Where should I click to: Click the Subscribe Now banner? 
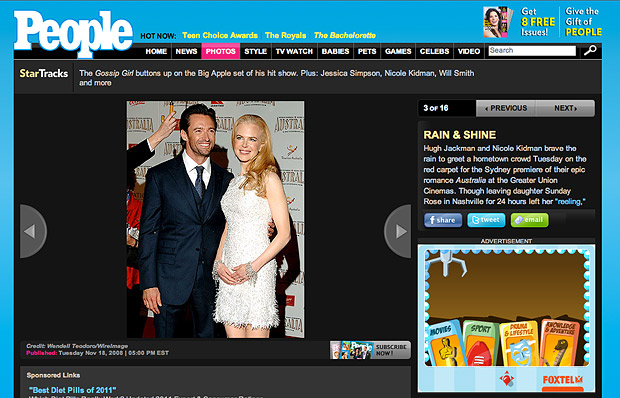pos(370,350)
